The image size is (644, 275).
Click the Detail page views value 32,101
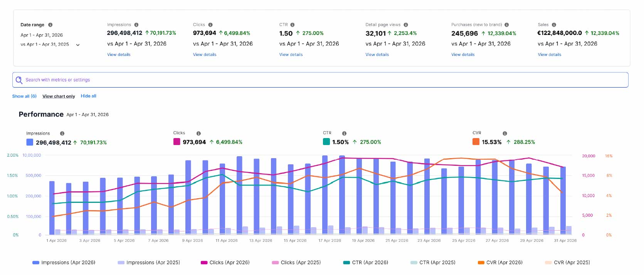coord(376,34)
